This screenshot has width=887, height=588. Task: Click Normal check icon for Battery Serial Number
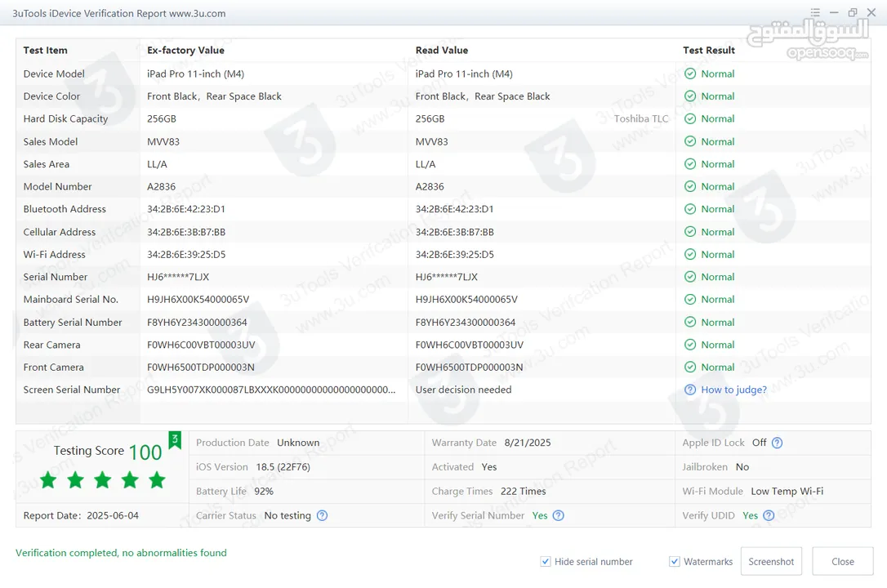(690, 322)
